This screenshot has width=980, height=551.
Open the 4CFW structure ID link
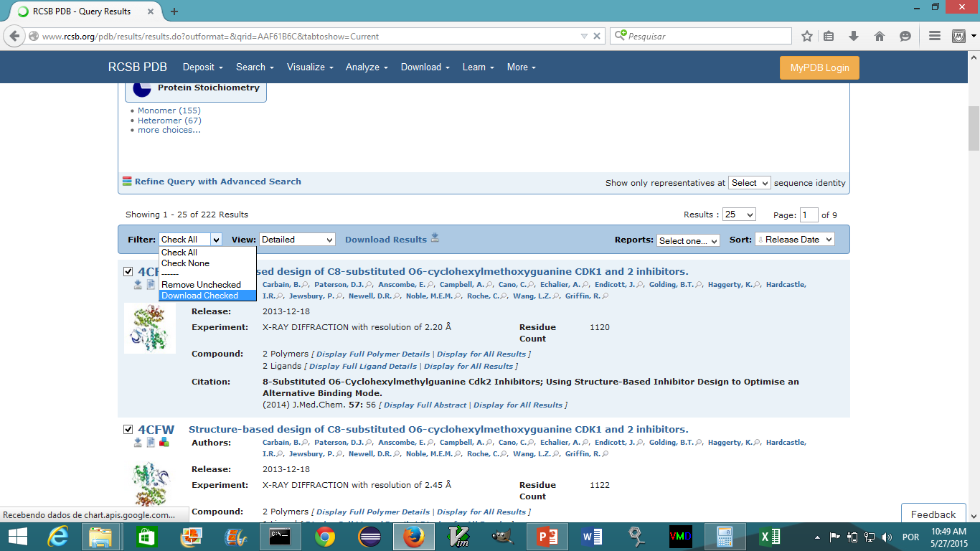coord(156,430)
